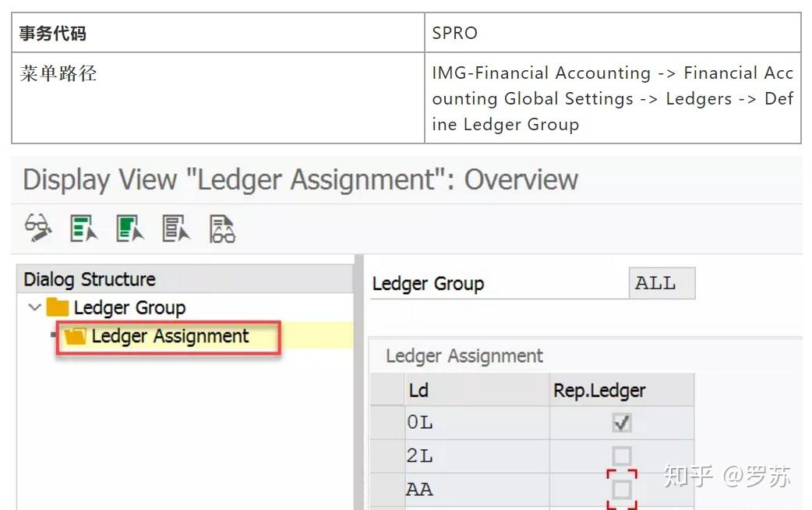The image size is (812, 510).
Task: Click the Ld cell containing 0L
Action: 476,423
